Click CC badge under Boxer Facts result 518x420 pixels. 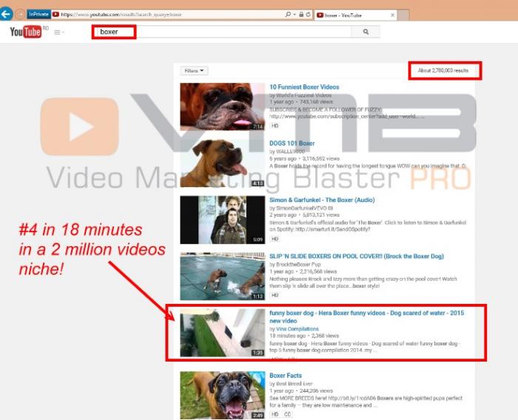click(x=287, y=414)
